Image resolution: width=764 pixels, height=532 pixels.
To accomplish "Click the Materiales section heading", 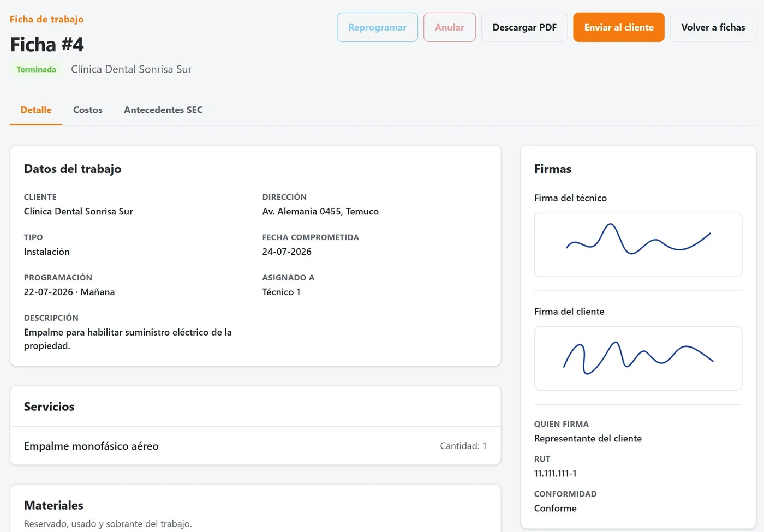I will (x=53, y=505).
